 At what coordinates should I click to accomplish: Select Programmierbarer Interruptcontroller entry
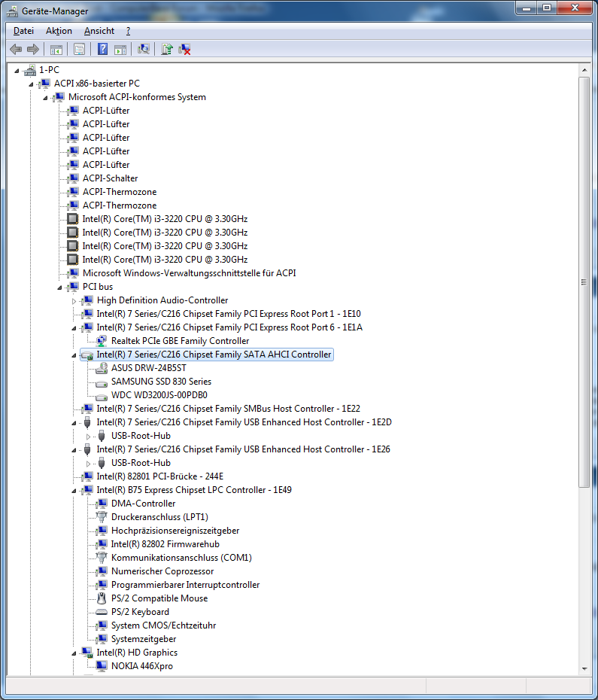(x=185, y=585)
